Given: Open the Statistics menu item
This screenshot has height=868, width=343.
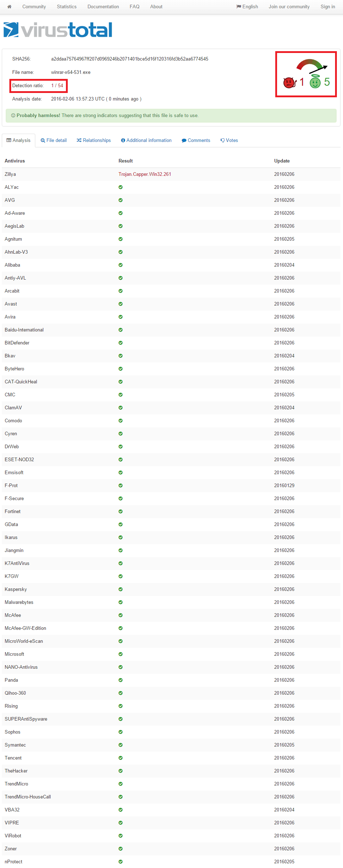Looking at the screenshot, I should 67,6.
